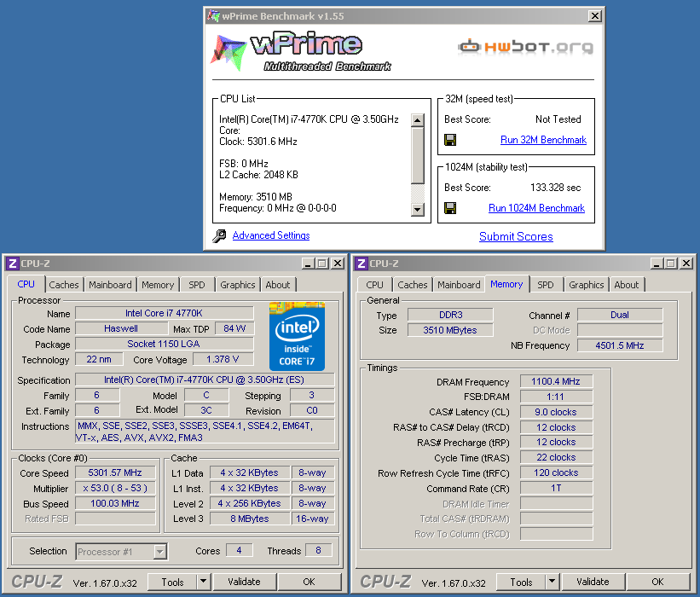Run the 1024M Benchmark link
Image resolution: width=700 pixels, height=597 pixels.
[x=536, y=208]
